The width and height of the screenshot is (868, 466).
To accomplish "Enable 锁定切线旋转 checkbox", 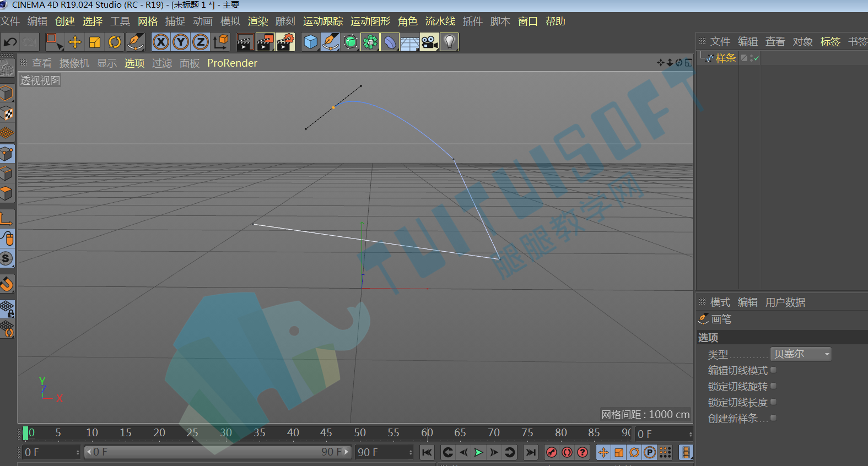I will (x=773, y=386).
